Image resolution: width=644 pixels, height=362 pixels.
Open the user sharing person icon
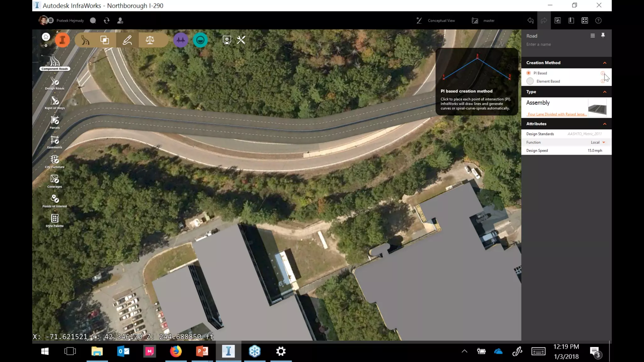click(120, 20)
